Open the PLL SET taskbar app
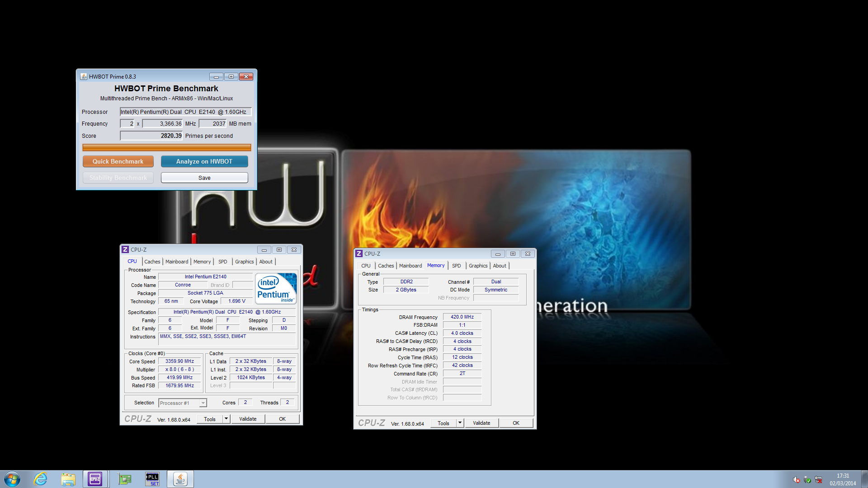 (152, 479)
